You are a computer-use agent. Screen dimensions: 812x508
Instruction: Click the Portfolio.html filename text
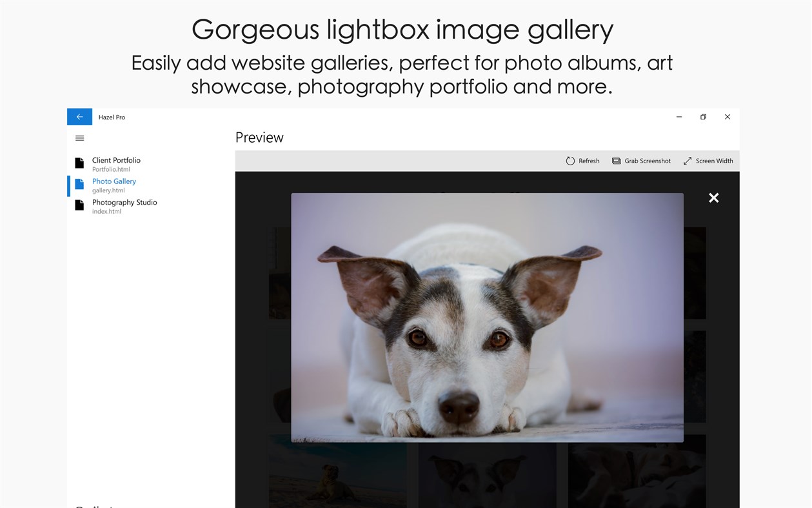click(x=111, y=169)
